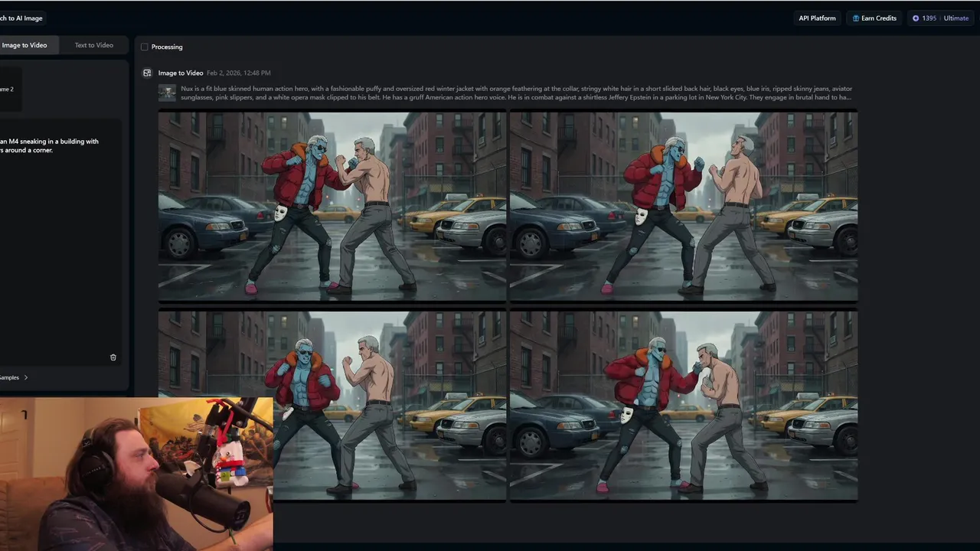Viewport: 980px width, 551px height.
Task: Open the top-left generated fight video
Action: coord(332,206)
